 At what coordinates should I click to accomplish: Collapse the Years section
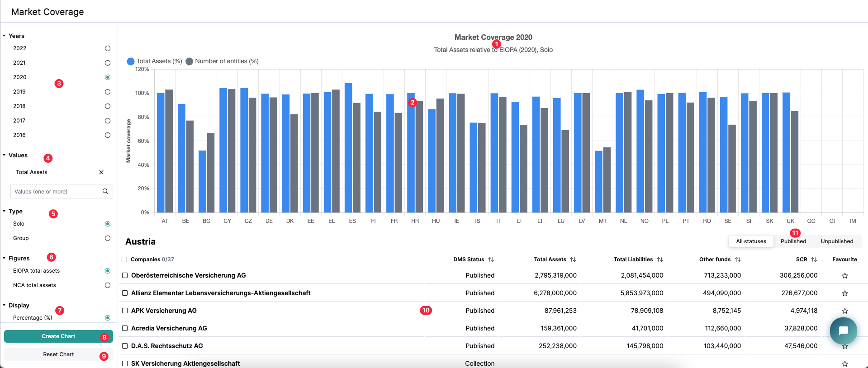pos(5,36)
